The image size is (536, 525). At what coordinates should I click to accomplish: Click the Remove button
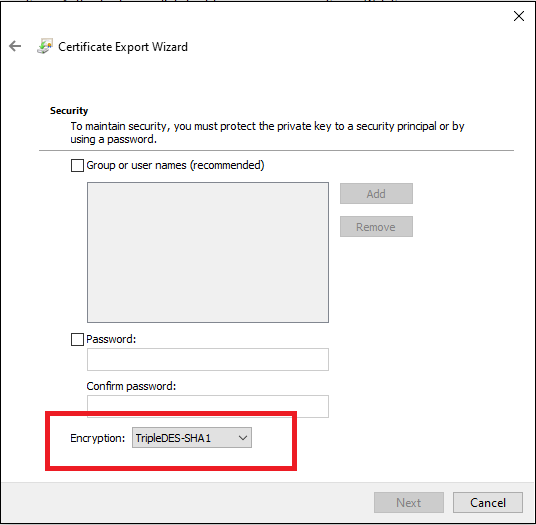coord(376,227)
